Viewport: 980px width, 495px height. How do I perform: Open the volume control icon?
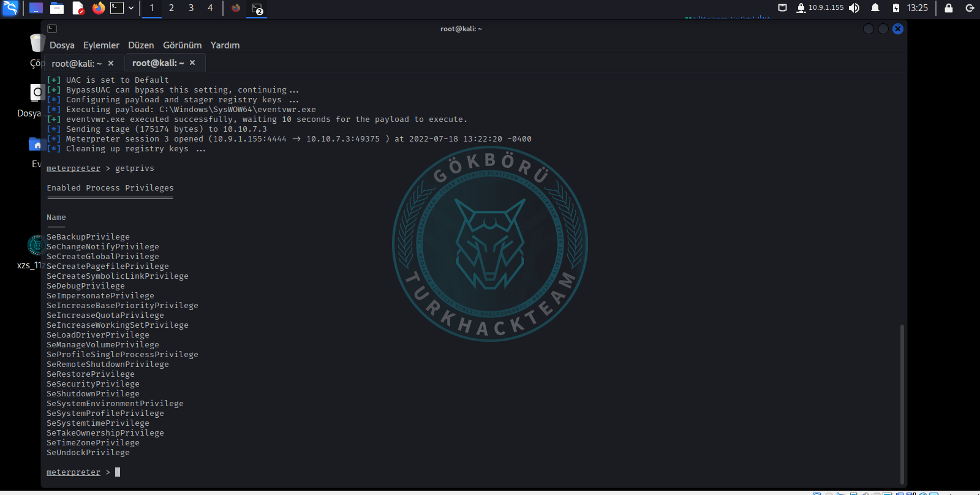(x=854, y=8)
